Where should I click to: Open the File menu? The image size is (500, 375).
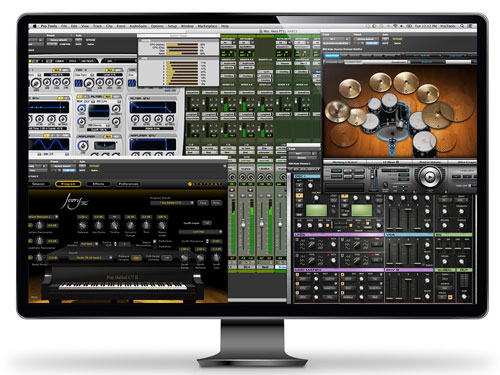64,26
